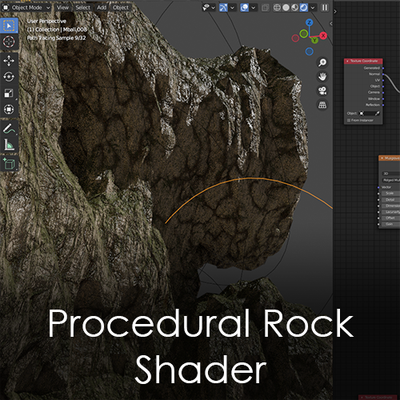Screen dimensions: 400x400
Task: Toggle X-ray mode
Action: pos(265,7)
